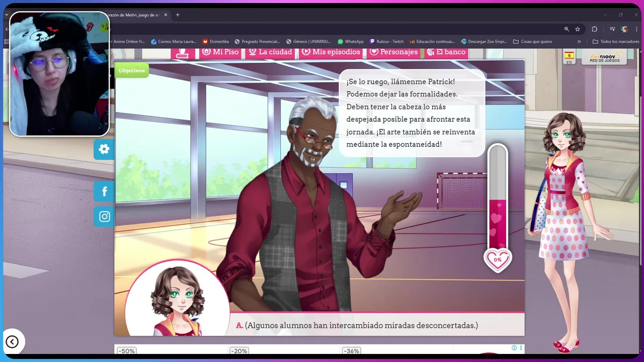Open the tab search dropdown arrow
The image size is (644, 362).
coord(7,15)
